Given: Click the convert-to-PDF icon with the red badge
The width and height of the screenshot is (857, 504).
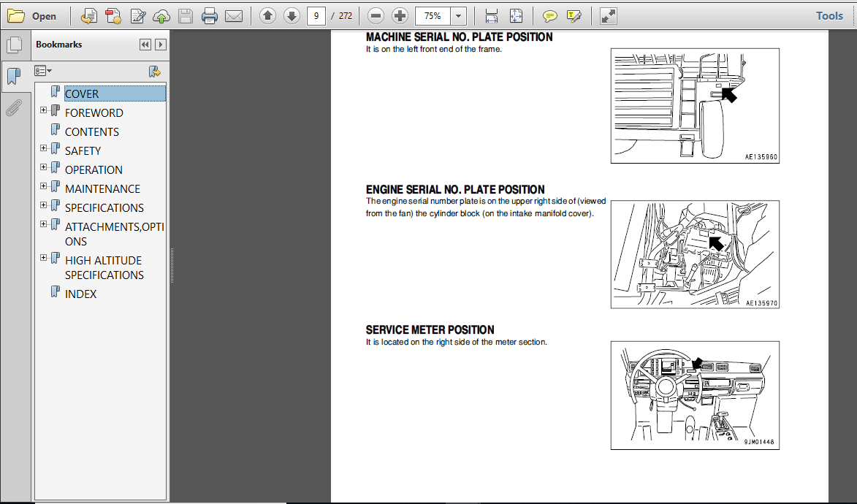Looking at the screenshot, I should [113, 16].
